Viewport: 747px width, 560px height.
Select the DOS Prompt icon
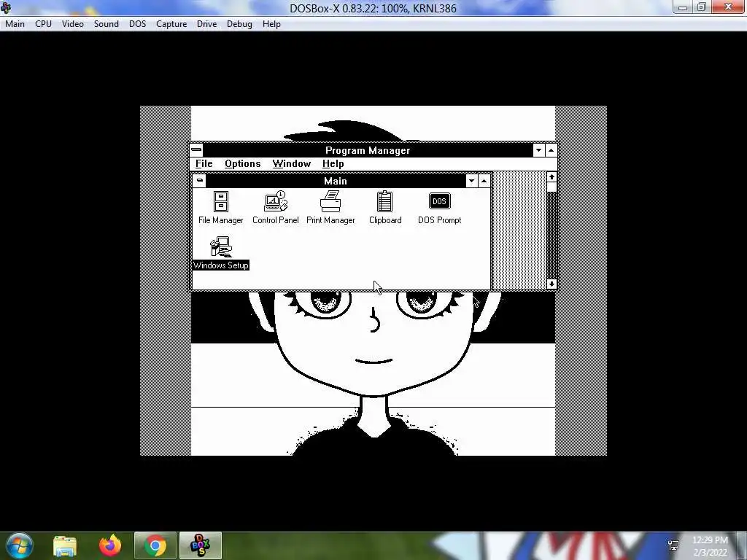pos(439,208)
